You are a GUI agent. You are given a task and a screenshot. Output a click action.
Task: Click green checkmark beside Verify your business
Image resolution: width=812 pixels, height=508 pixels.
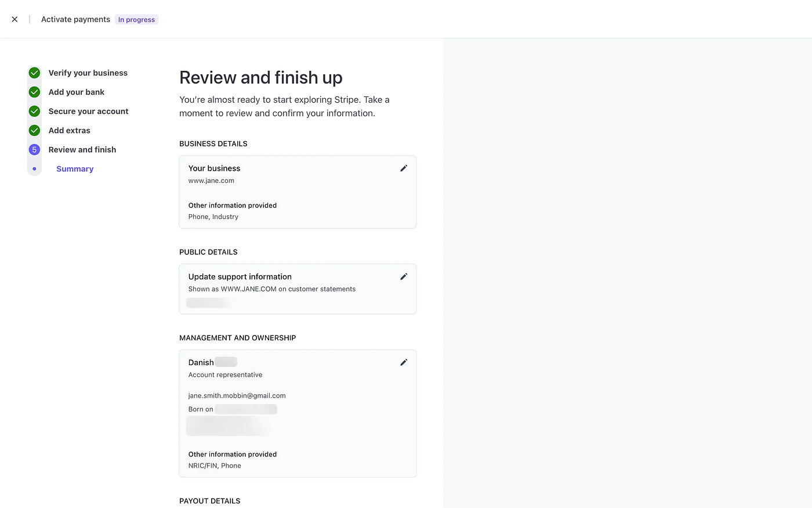click(34, 73)
